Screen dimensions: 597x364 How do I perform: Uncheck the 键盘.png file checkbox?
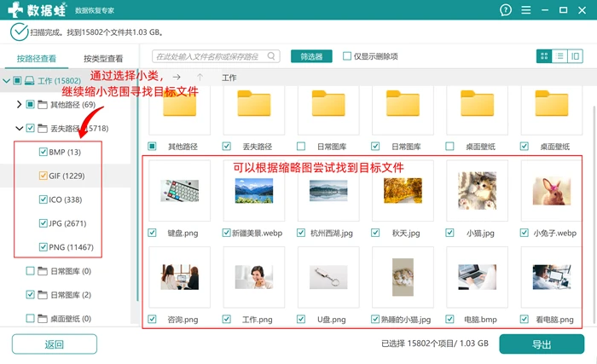pyautogui.click(x=152, y=233)
